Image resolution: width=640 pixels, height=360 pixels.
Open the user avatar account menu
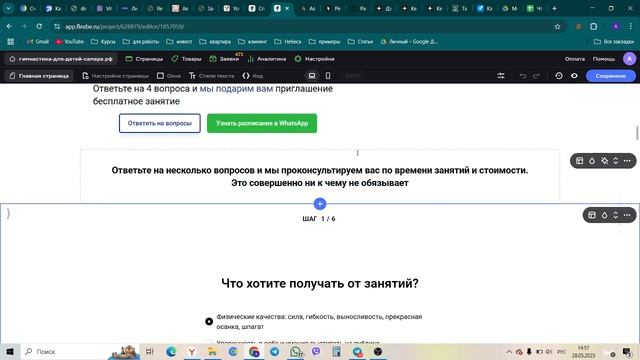629,59
